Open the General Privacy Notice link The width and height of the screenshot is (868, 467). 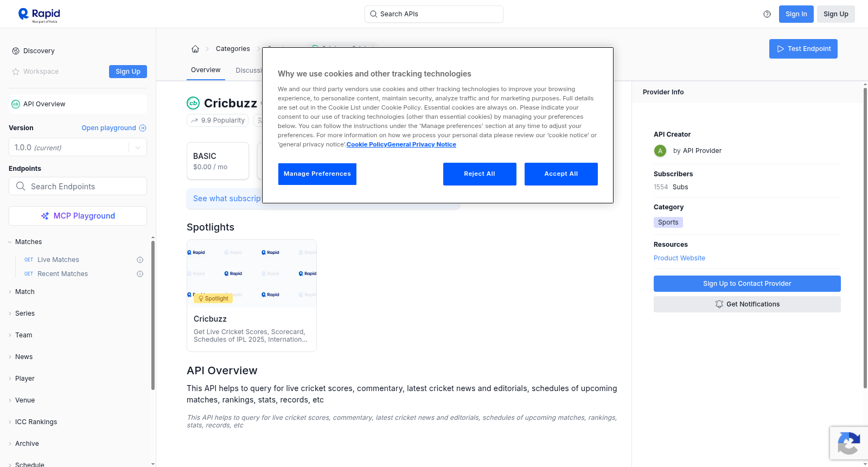pos(422,144)
